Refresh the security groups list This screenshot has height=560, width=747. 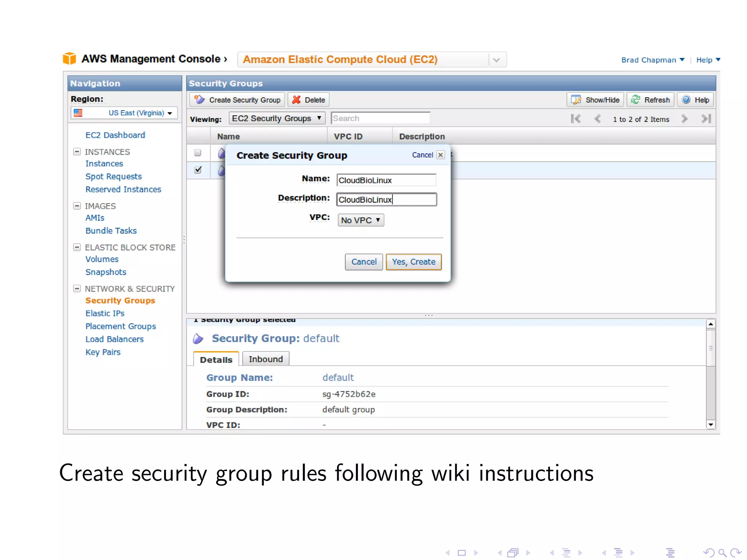[x=650, y=100]
